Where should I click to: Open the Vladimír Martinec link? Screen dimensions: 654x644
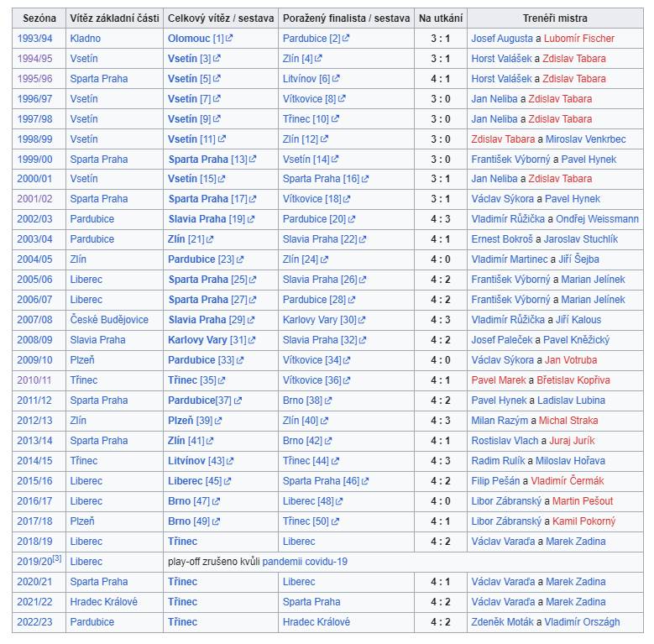point(510,259)
